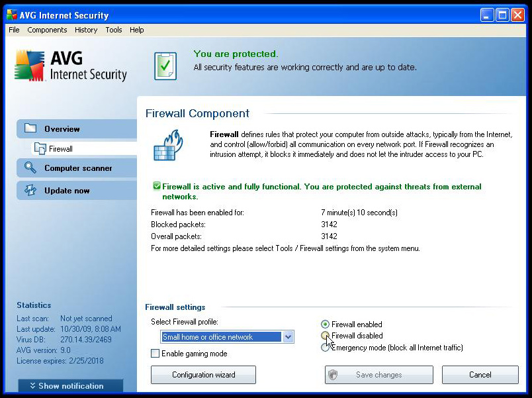The width and height of the screenshot is (532, 398).
Task: Open the Help menu
Action: point(137,30)
